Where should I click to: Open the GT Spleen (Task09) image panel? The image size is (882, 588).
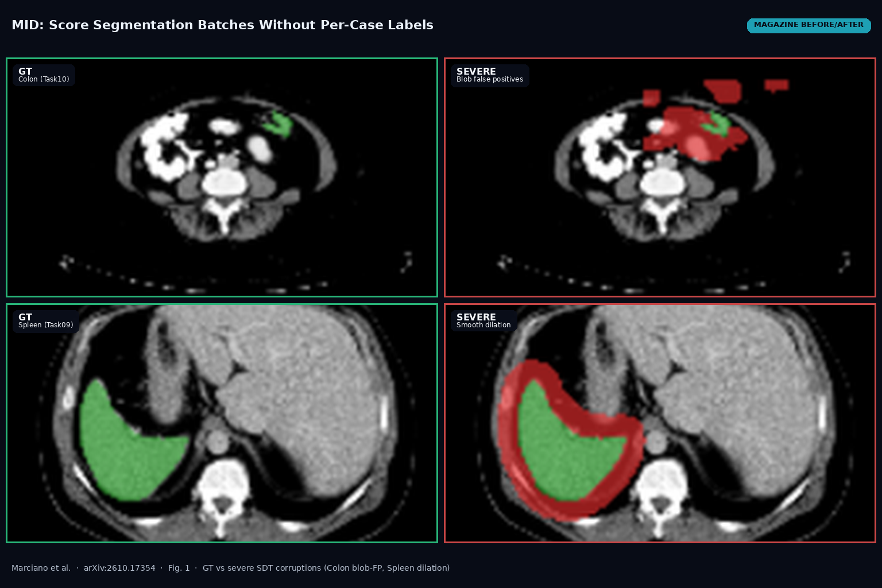(x=222, y=423)
